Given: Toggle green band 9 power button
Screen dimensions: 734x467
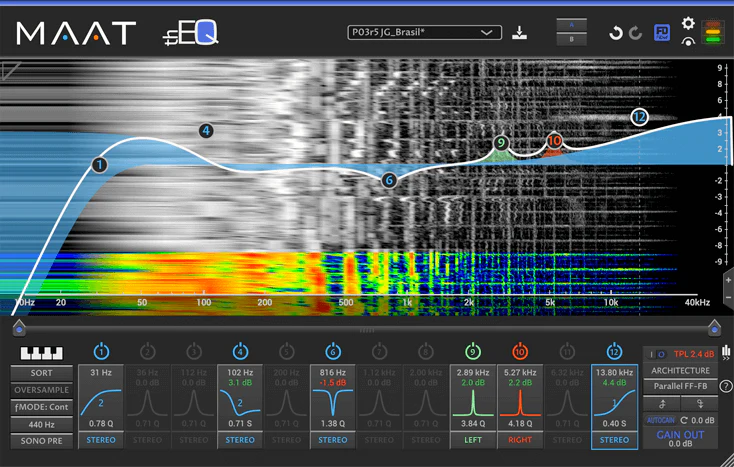Looking at the screenshot, I should (x=473, y=351).
